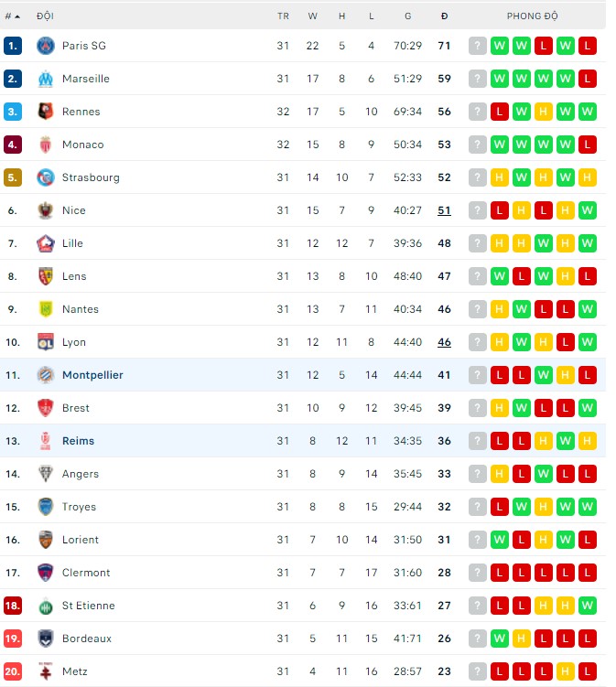This screenshot has height=687, width=616.
Task: Open the Montpellier team link
Action: 92,375
